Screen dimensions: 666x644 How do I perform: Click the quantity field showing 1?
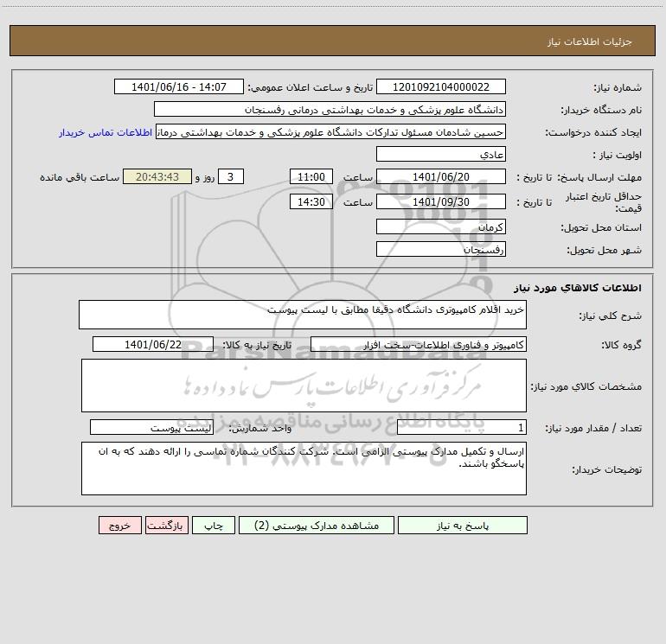click(462, 427)
